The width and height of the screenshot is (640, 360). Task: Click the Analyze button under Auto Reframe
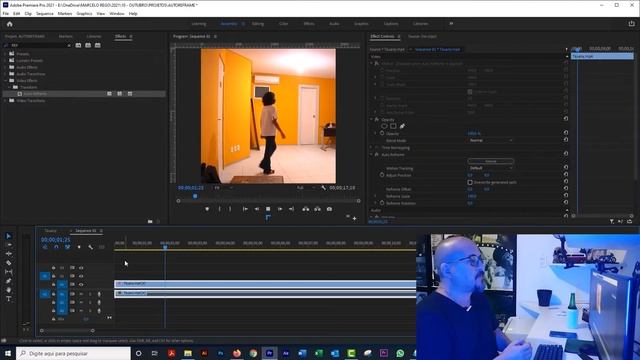click(x=491, y=161)
